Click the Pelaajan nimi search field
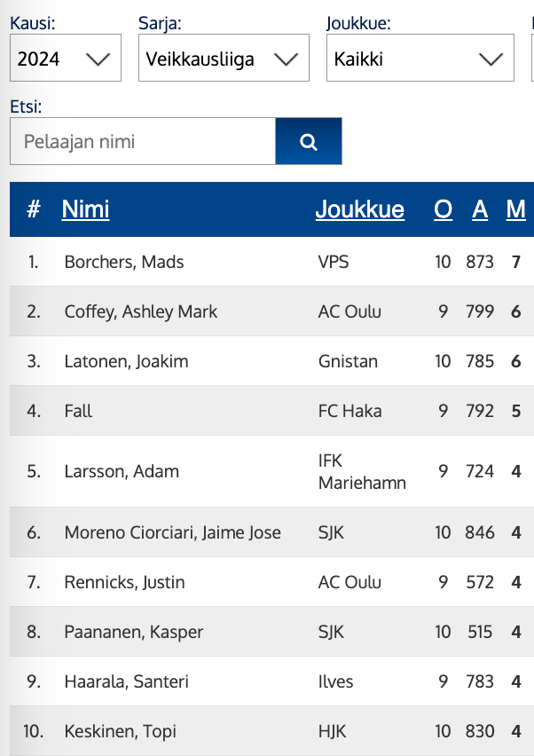 [x=143, y=141]
